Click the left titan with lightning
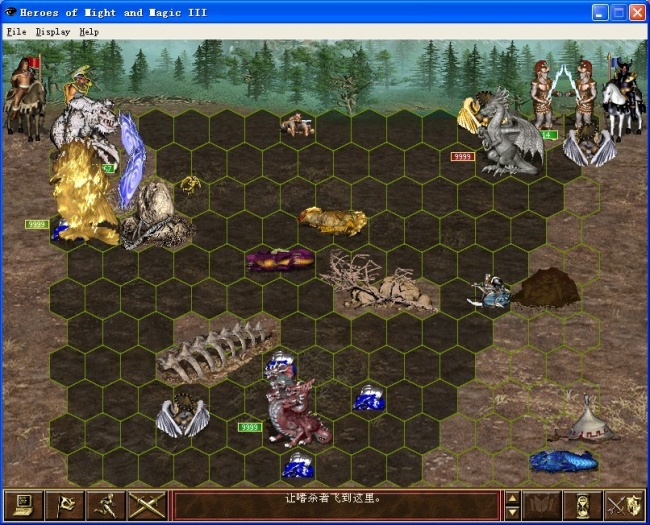This screenshot has height=525, width=650. (544, 93)
